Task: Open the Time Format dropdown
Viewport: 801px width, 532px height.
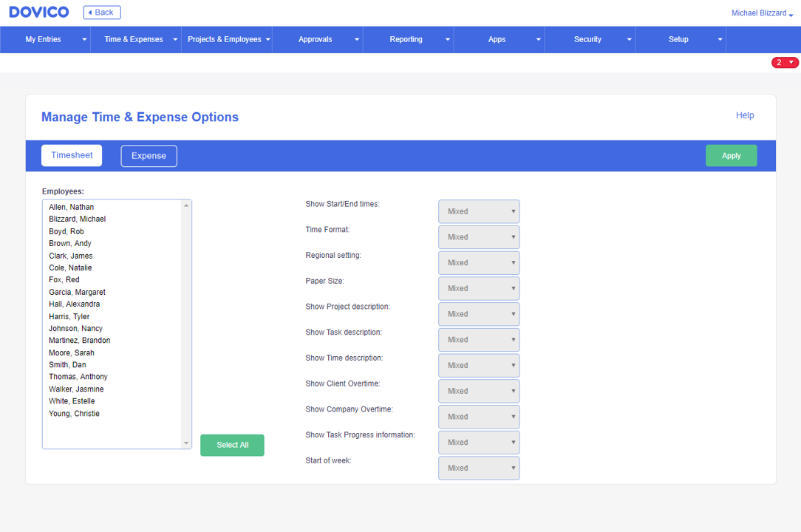Action: [x=479, y=236]
